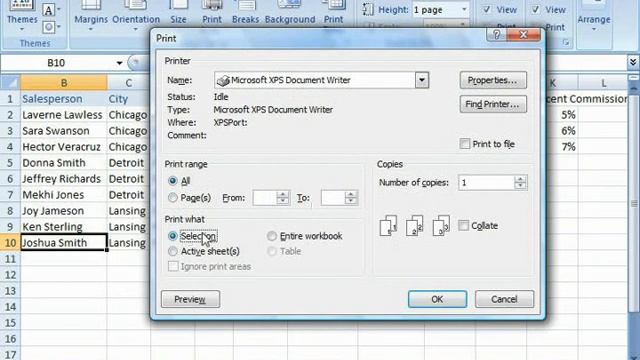
Task: Click inside the Number of copies field
Action: click(x=486, y=182)
